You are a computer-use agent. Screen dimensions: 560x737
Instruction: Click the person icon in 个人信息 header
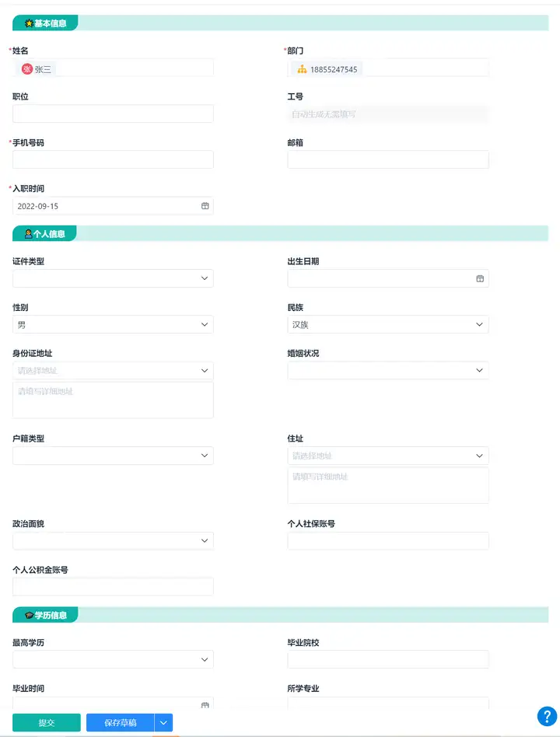coord(28,233)
